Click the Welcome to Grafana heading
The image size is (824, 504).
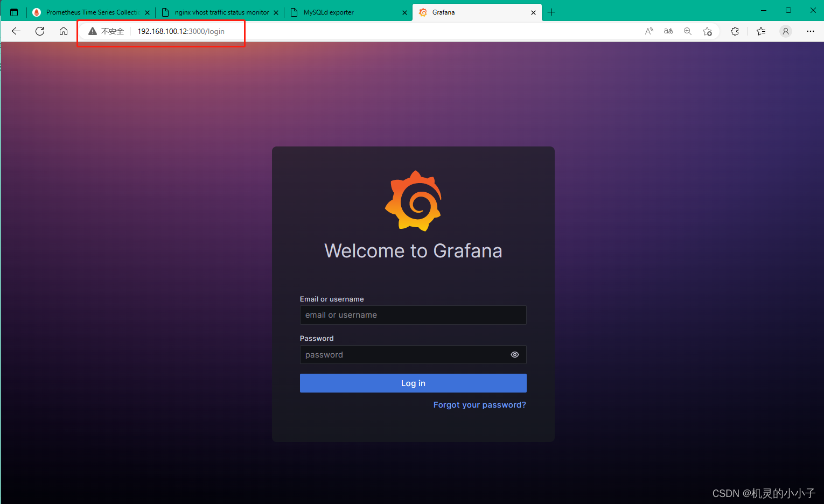tap(413, 251)
